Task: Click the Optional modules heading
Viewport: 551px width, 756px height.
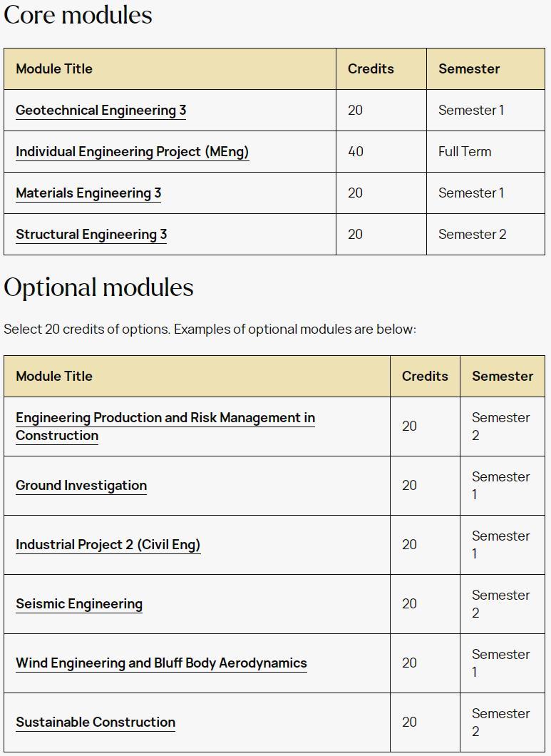Action: tap(99, 288)
